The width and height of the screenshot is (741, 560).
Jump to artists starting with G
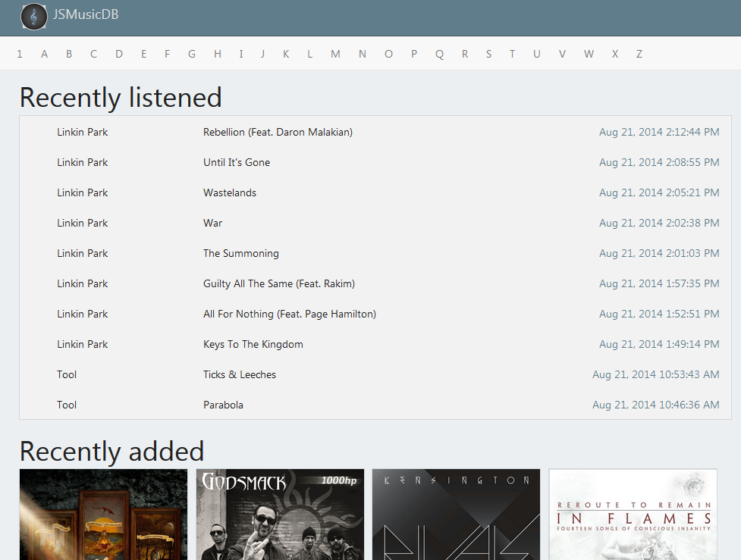point(192,54)
